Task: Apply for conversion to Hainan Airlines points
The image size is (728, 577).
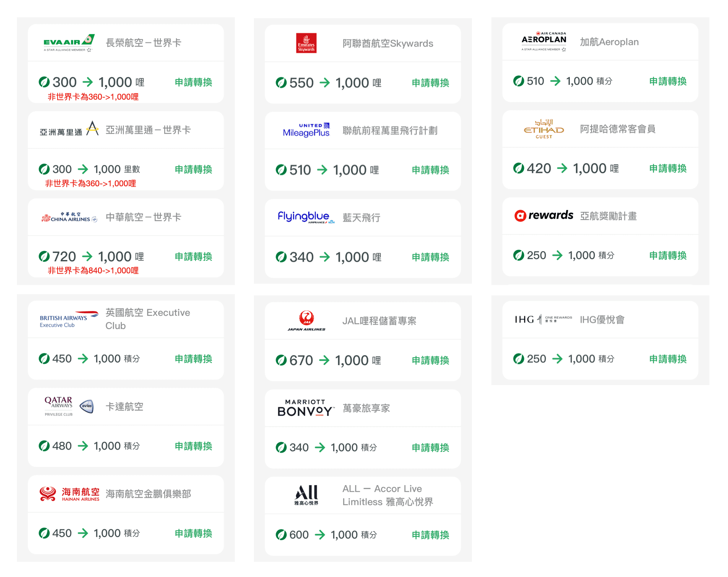Action: pos(193,533)
